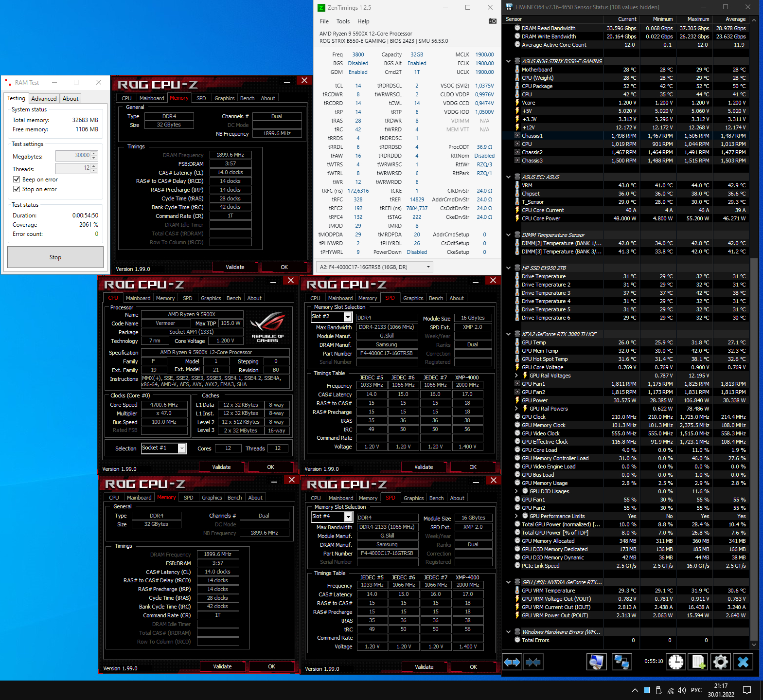Collapse the KFA2 GeForce RTX 3080 Ti HOF group

509,334
